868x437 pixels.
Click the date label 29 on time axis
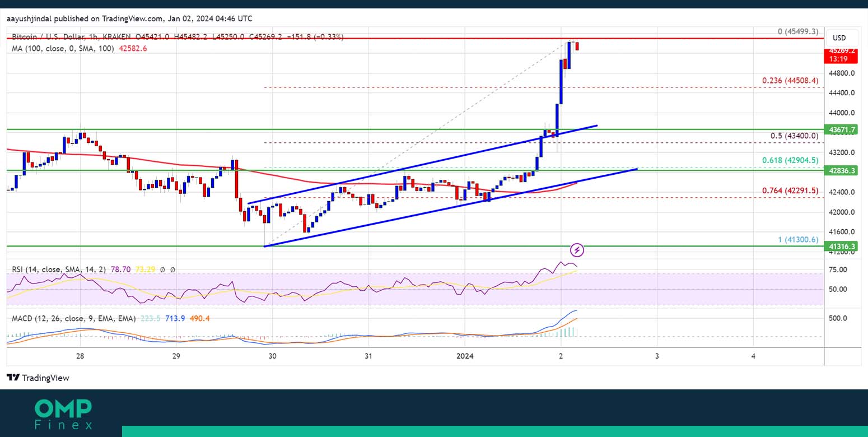click(x=176, y=356)
